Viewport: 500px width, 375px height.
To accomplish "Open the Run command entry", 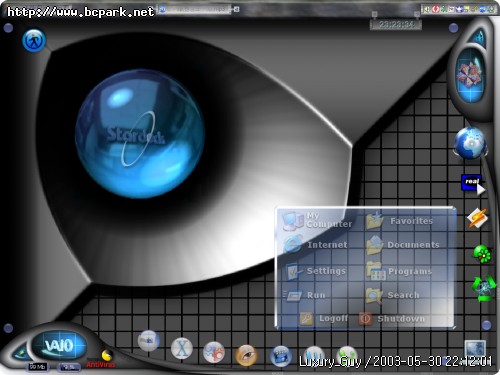I will pos(304,295).
